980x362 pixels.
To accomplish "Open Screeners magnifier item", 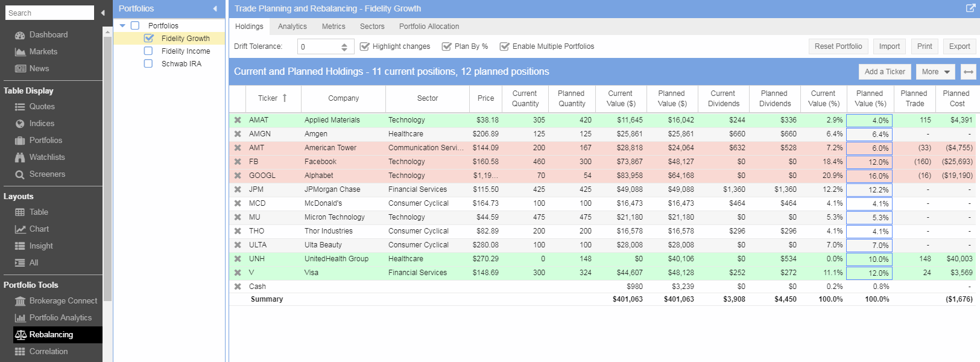I will pyautogui.click(x=40, y=174).
